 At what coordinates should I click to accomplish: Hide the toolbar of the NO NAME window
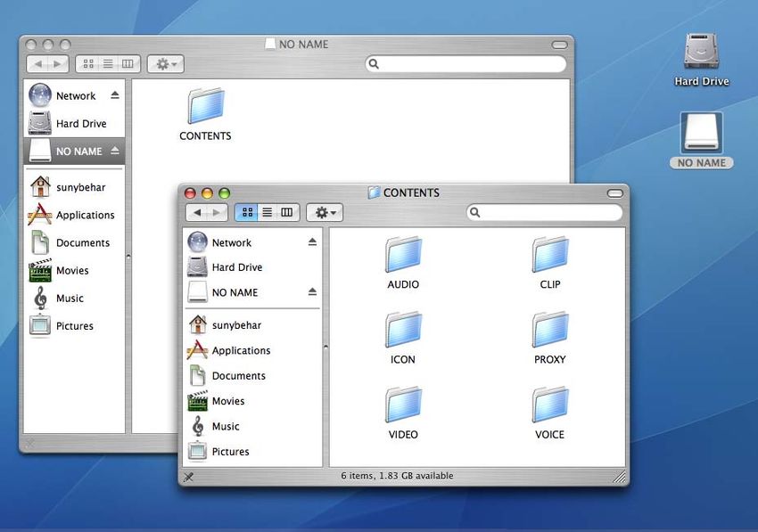tap(559, 45)
